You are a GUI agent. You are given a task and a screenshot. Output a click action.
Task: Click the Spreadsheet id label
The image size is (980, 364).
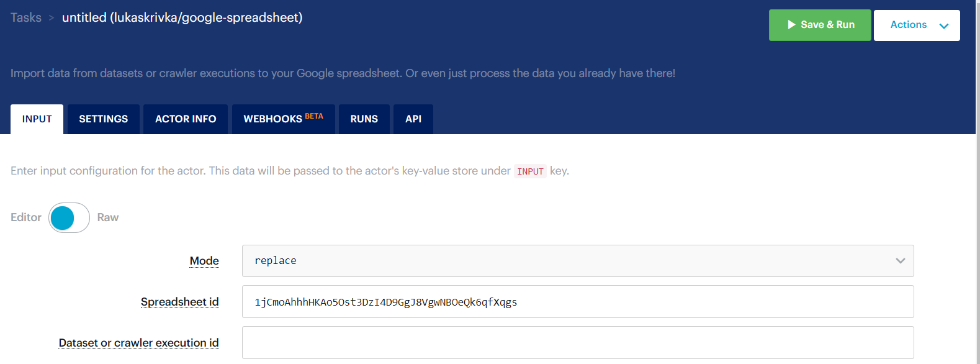[x=180, y=302]
